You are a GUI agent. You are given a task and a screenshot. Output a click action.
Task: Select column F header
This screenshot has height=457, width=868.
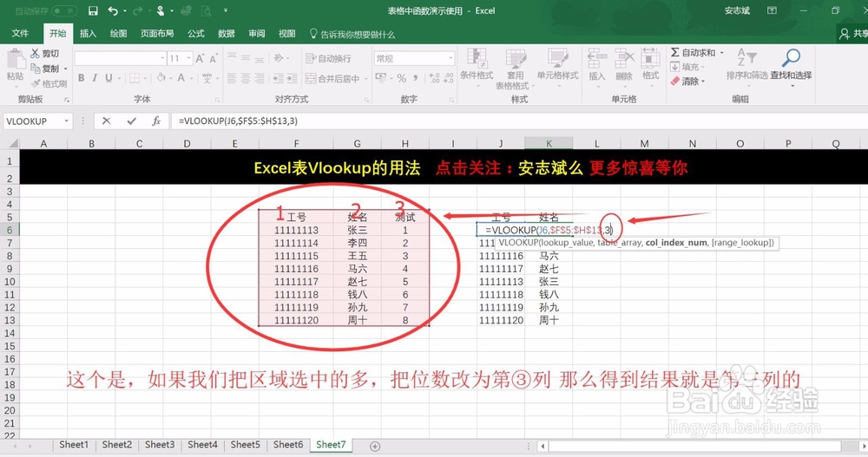point(296,143)
